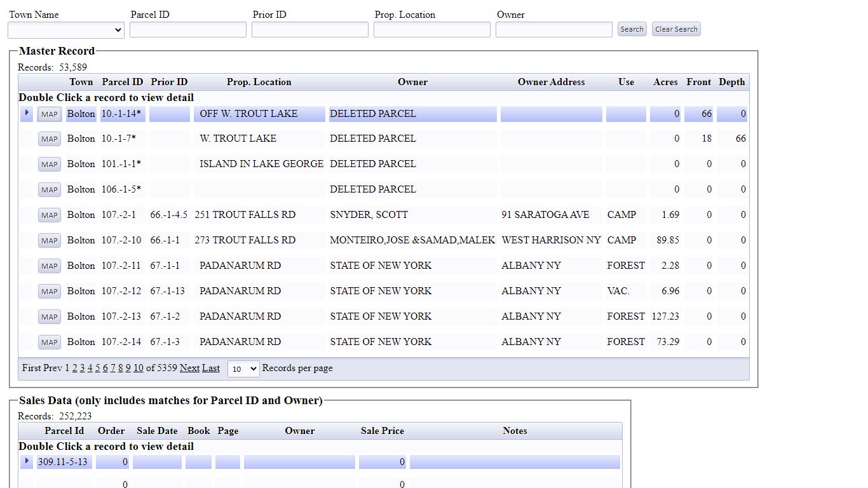Sort sales data by Notes header

515,431
